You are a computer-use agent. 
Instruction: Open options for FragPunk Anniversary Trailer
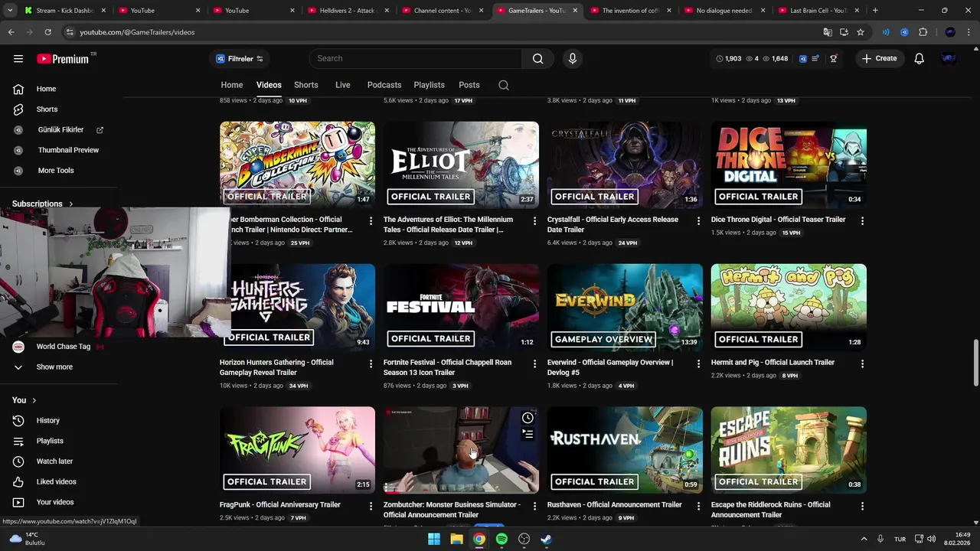click(371, 506)
